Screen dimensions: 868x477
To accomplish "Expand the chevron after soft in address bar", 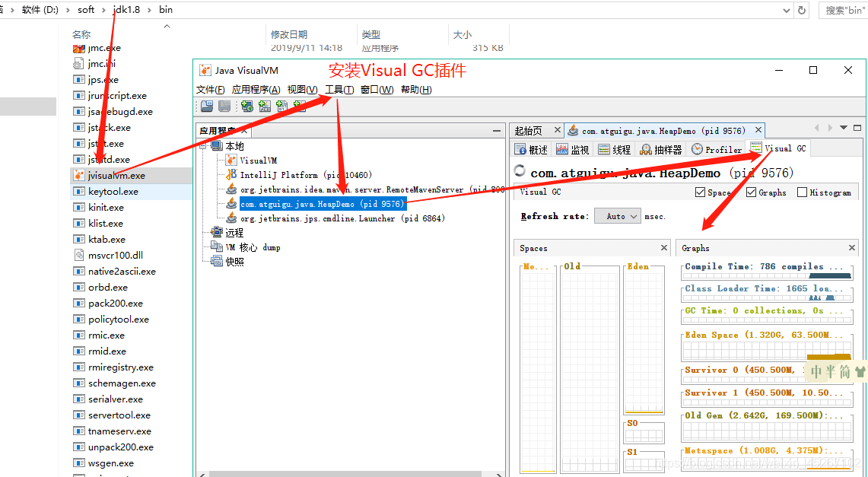I will (104, 10).
